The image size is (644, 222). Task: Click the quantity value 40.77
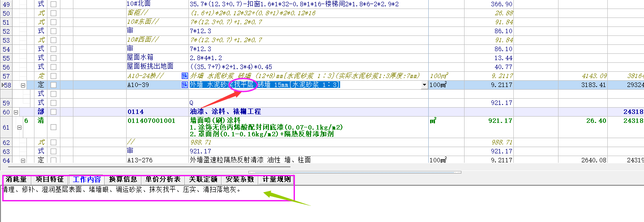504,67
